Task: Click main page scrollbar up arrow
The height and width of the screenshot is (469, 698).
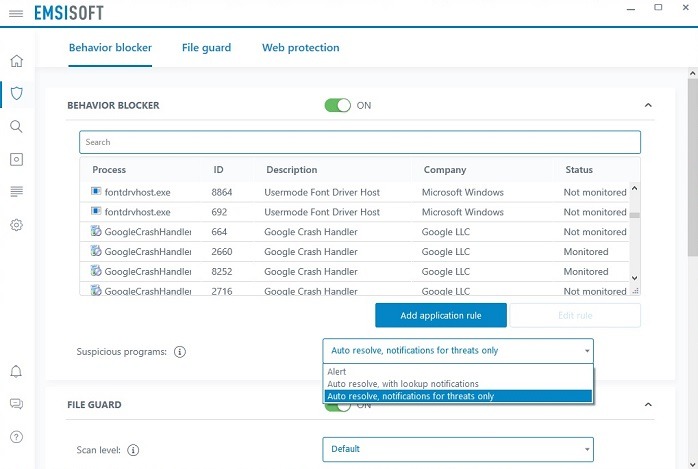Action: coord(692,73)
